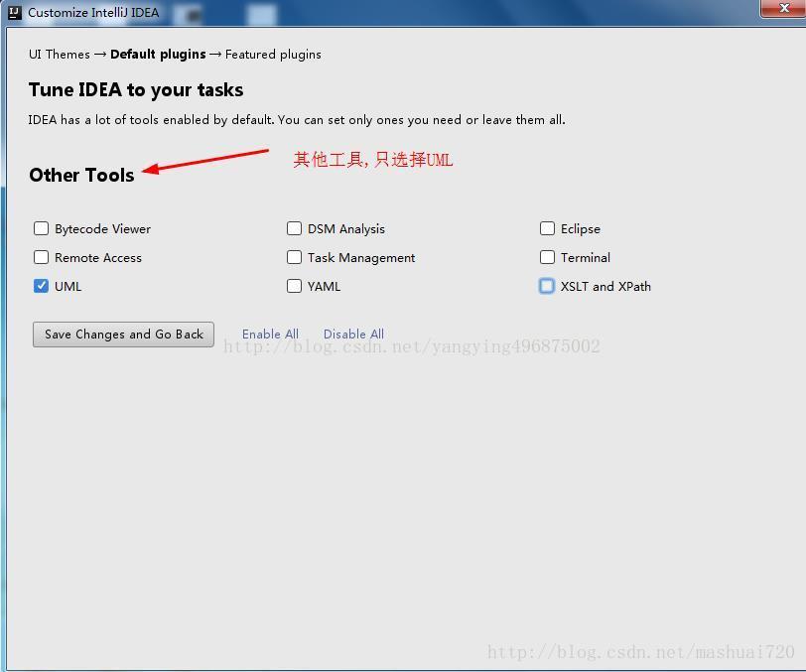Check the Terminal plugin checkbox
Viewport: 806px width, 672px height.
pos(547,257)
